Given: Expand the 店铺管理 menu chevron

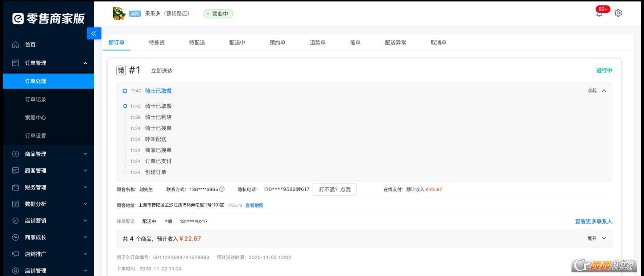Looking at the screenshot, I should pos(86,271).
